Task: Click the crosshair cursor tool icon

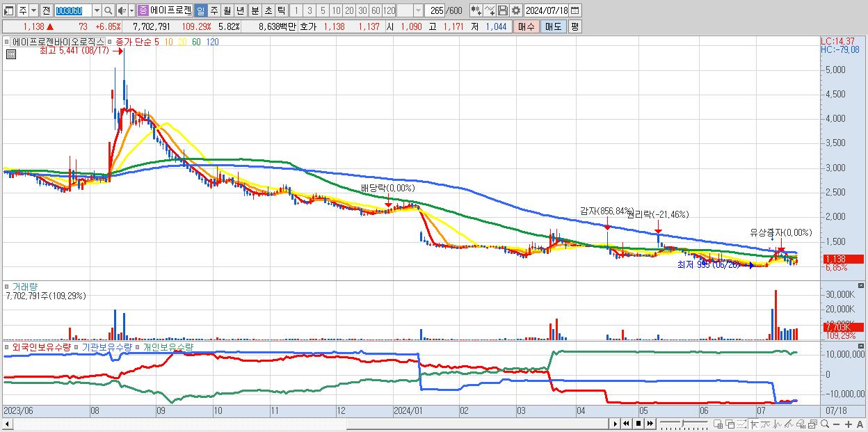Action: tap(755, 424)
